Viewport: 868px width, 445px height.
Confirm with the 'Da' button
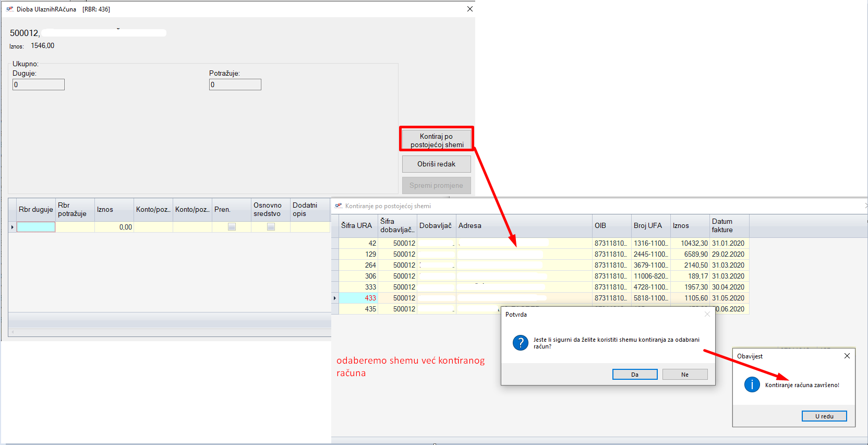point(634,375)
